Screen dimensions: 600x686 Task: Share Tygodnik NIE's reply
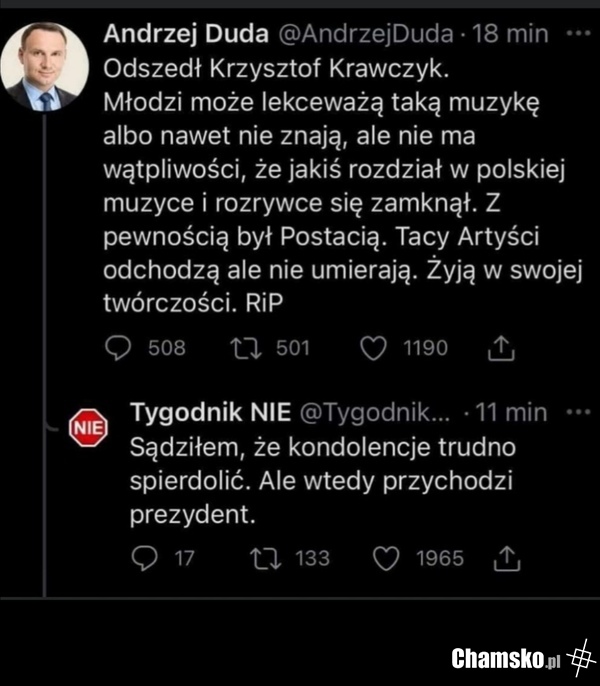coord(508,559)
